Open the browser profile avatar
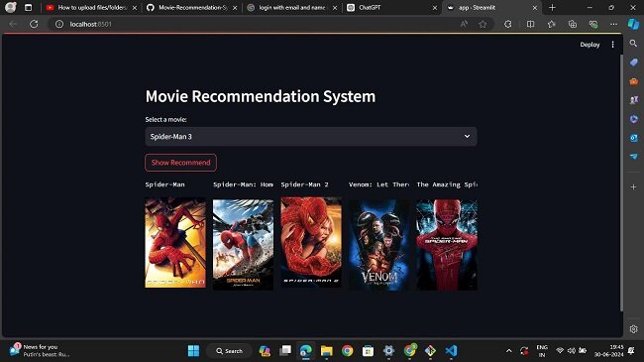This screenshot has width=644, height=362. pyautogui.click(x=11, y=7)
